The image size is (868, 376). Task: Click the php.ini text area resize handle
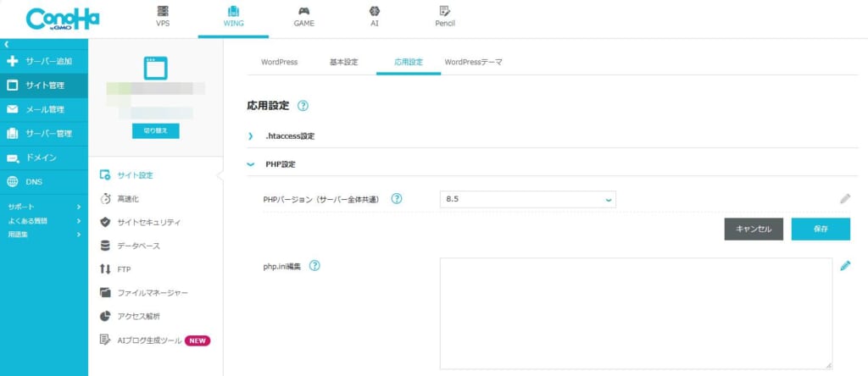point(829,366)
